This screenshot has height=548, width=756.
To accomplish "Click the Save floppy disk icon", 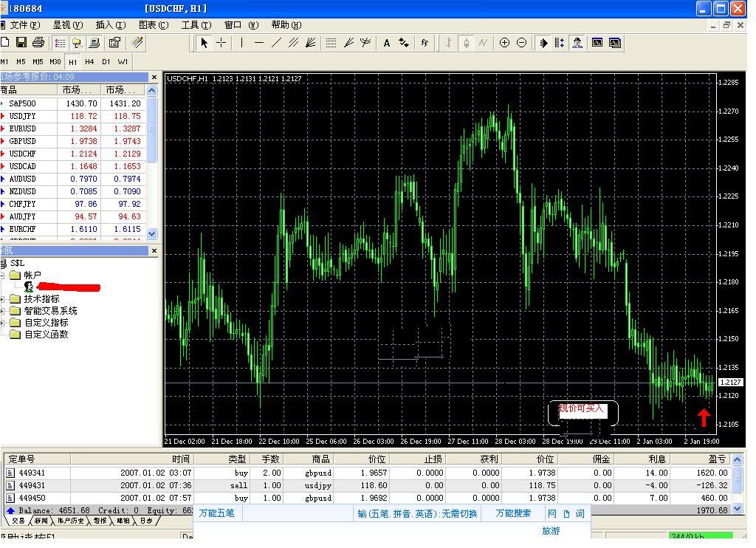I will [21, 43].
